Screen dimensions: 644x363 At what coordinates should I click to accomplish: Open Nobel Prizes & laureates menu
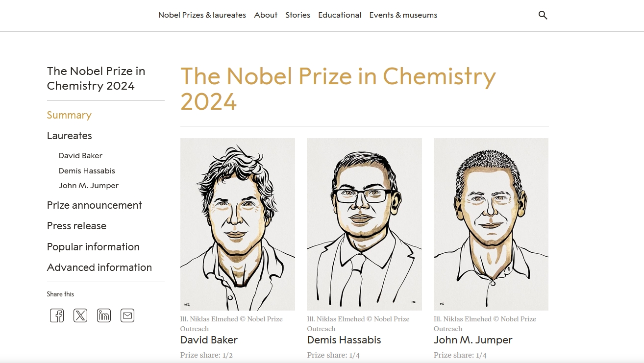tap(202, 15)
